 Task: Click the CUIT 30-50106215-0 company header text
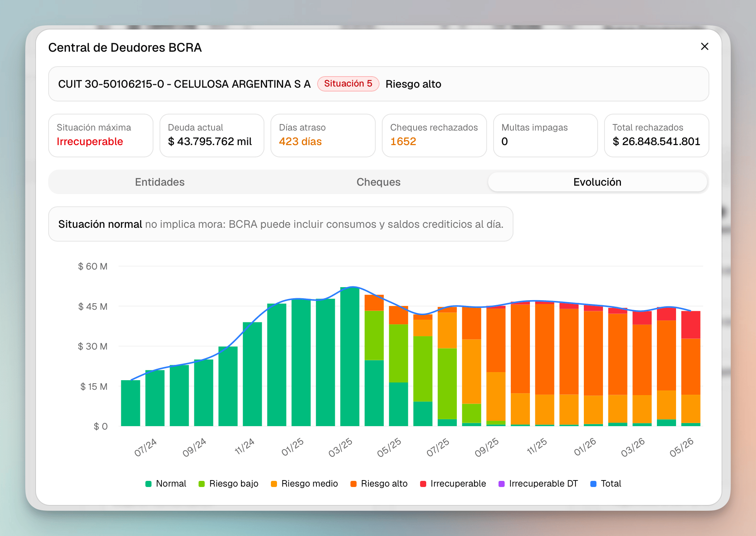point(184,84)
